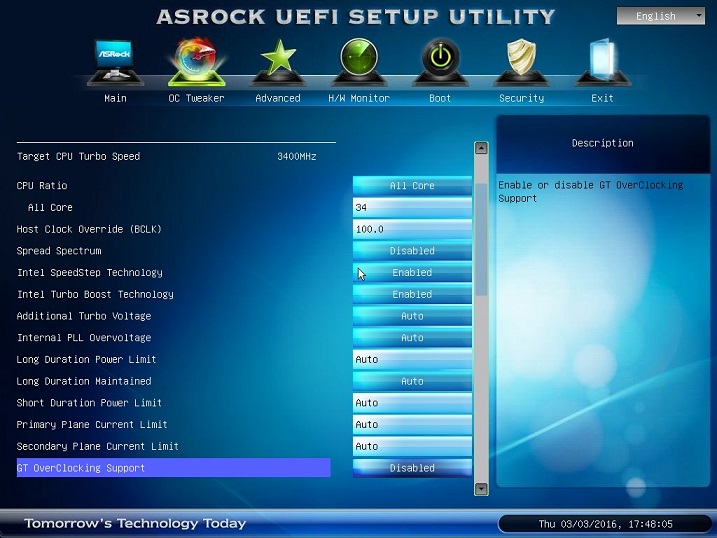The image size is (717, 538).
Task: Open the CPU Ratio All Core selector
Action: 412,186
